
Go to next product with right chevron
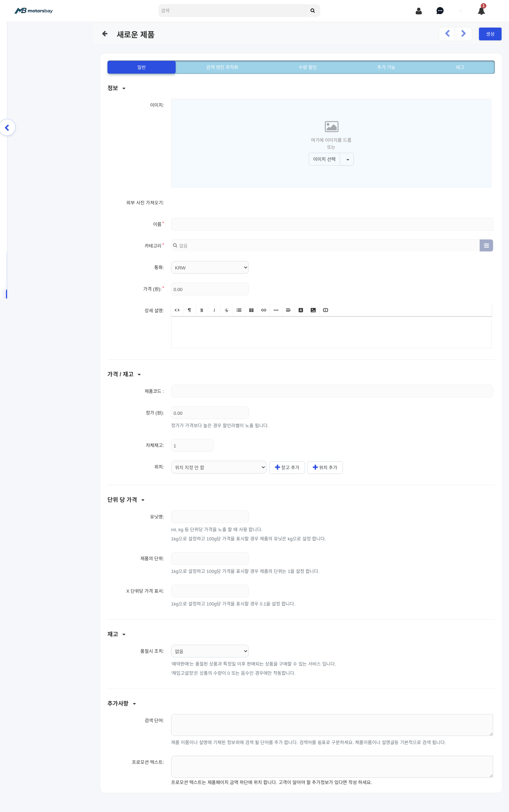click(x=463, y=34)
